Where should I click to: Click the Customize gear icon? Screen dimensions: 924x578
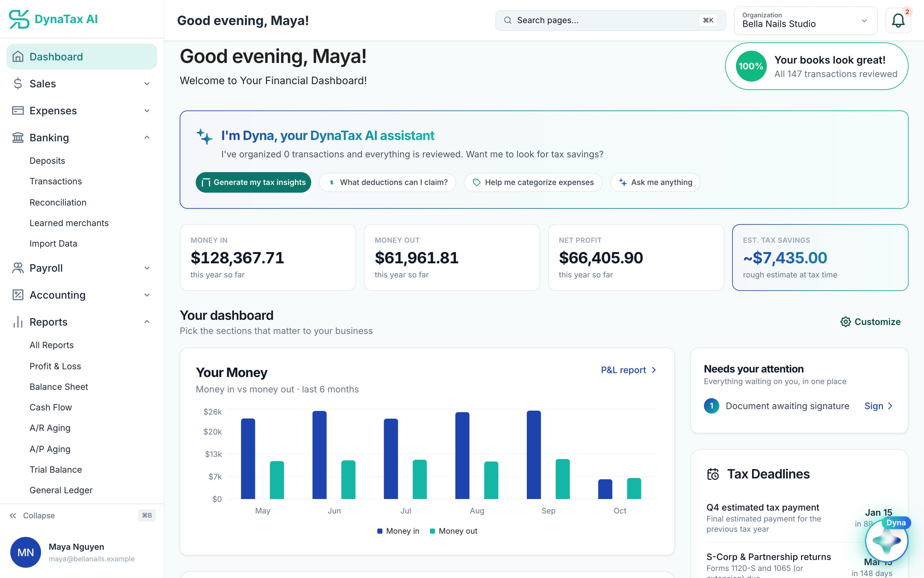point(845,322)
